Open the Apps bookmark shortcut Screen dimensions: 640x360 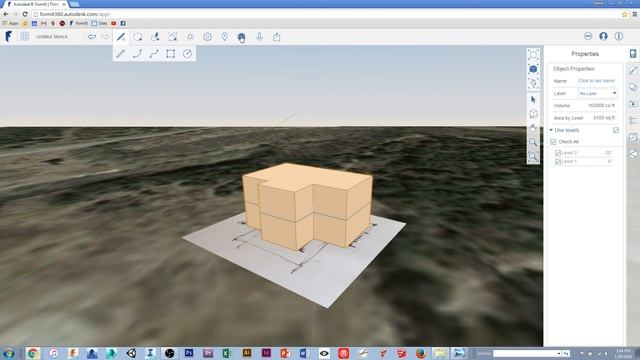(x=11, y=24)
